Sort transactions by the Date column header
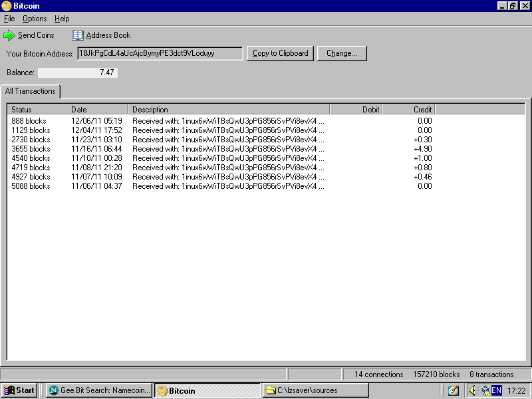 96,109
